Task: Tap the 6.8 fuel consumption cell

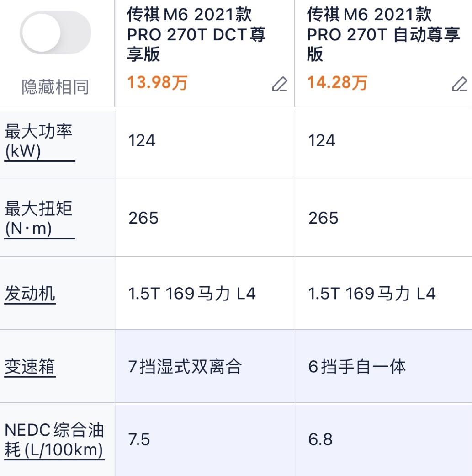Action: [x=383, y=439]
